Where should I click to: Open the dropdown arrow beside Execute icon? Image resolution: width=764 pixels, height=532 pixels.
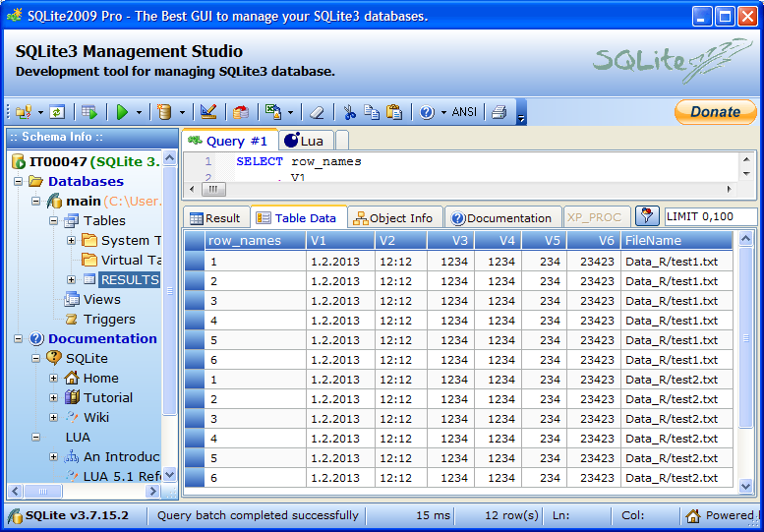[140, 112]
